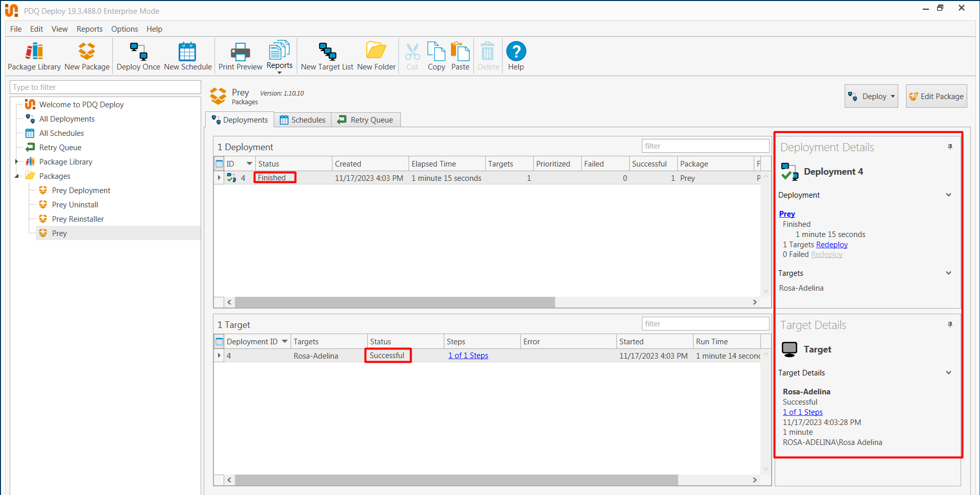The image size is (980, 495).
Task: Click the Edit Package button
Action: point(936,97)
